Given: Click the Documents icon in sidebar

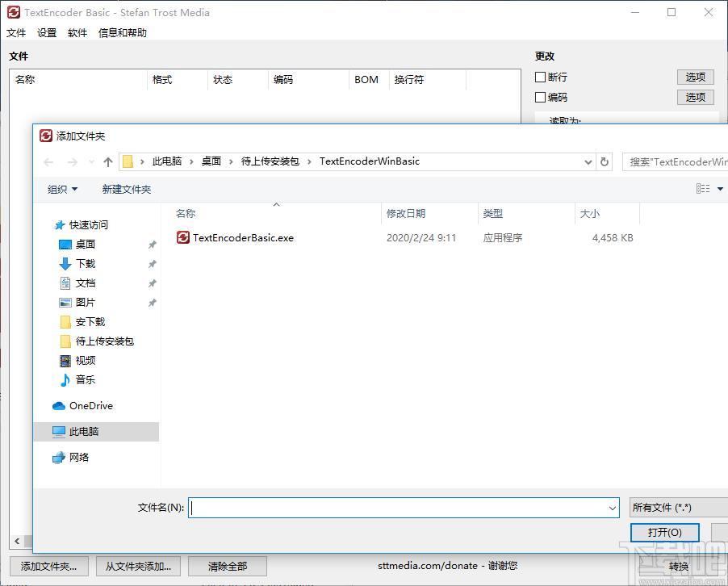Looking at the screenshot, I should 65,283.
